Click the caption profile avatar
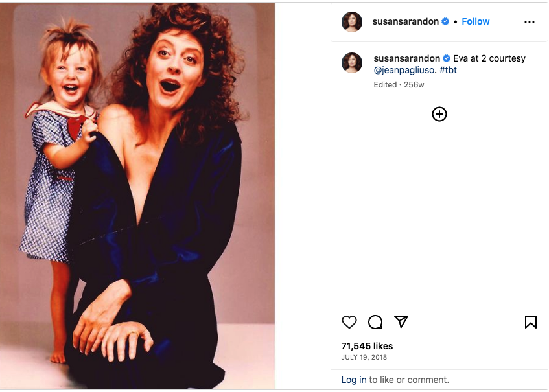This screenshot has width=549, height=392. point(352,63)
